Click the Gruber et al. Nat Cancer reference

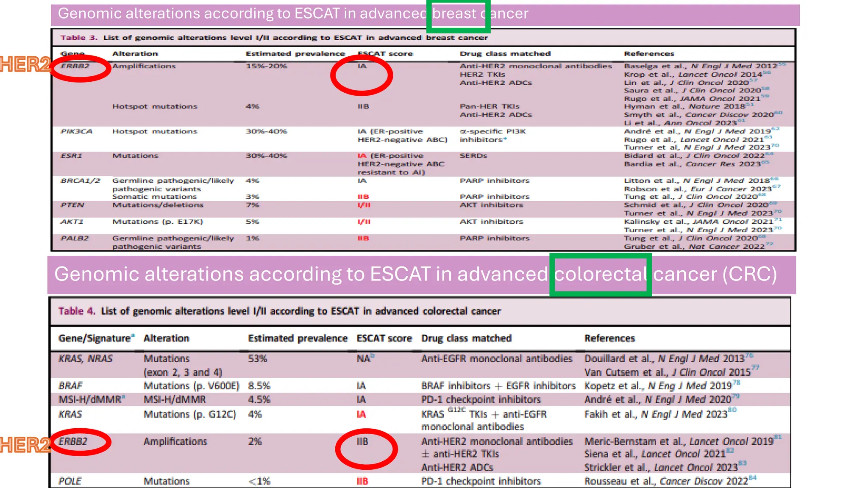(698, 247)
